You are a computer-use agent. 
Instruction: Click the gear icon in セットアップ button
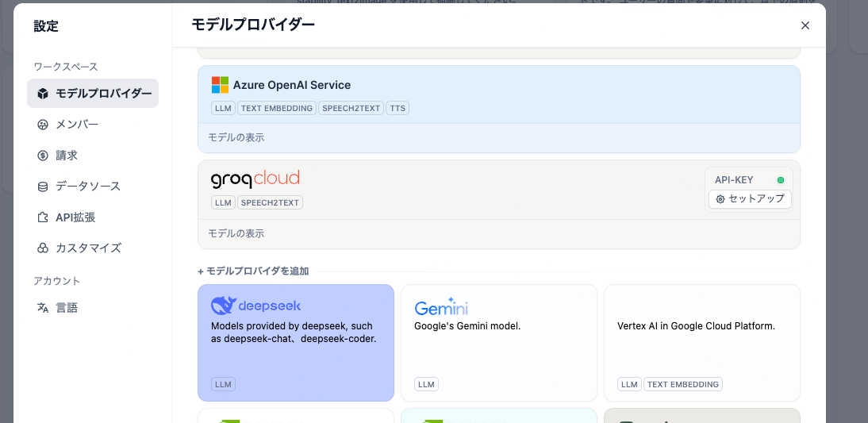720,199
